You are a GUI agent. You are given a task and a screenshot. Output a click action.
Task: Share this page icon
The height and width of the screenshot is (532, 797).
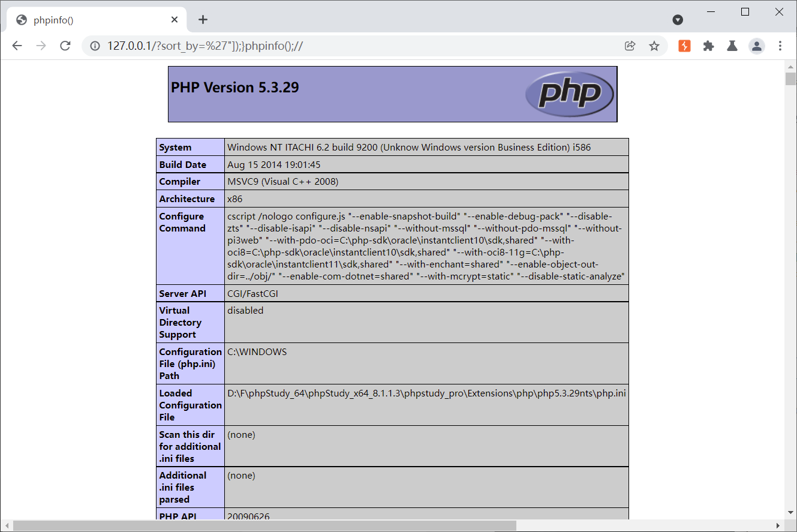[630, 46]
